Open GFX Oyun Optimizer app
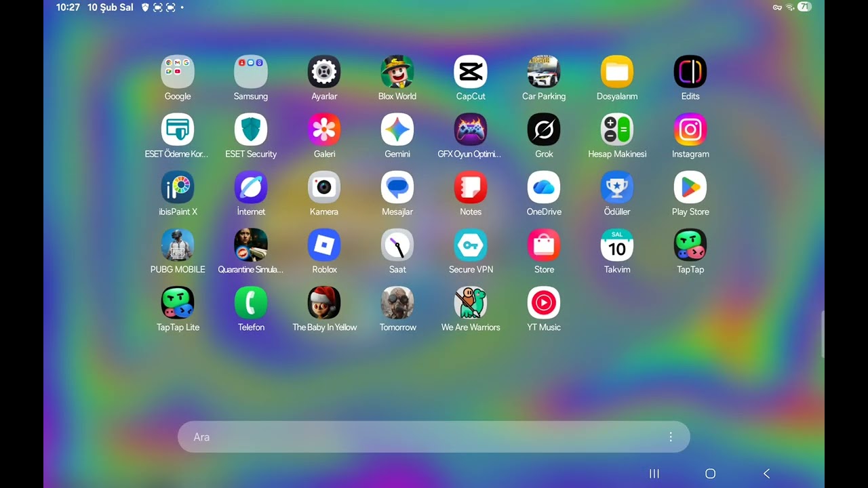868x488 pixels. pos(471,129)
